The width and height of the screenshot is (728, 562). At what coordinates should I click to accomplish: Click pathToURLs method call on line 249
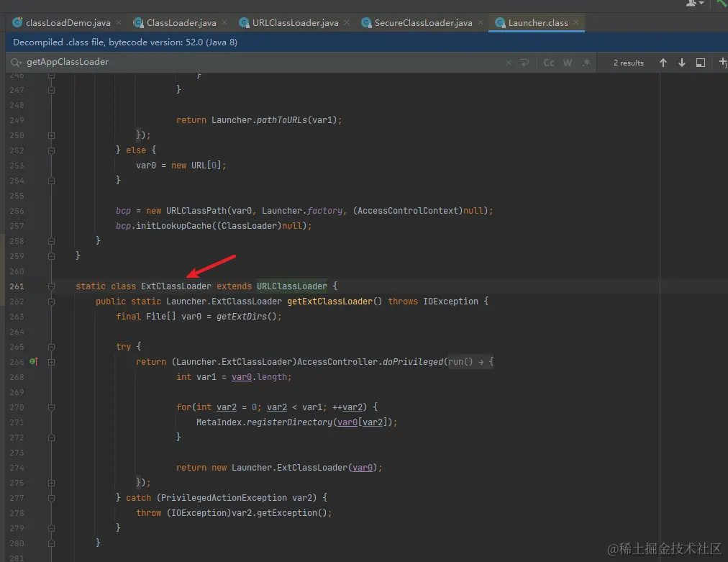[x=282, y=120]
